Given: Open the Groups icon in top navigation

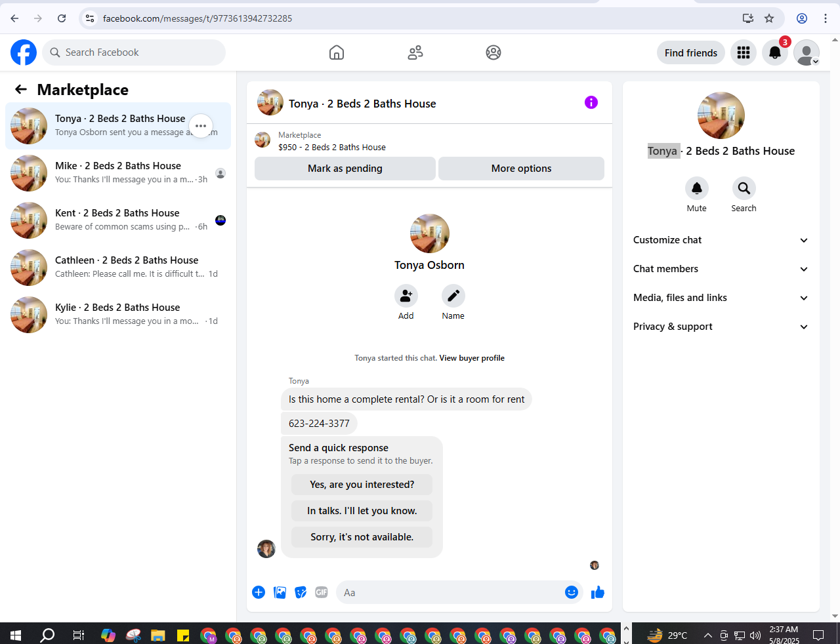Looking at the screenshot, I should pos(493,52).
